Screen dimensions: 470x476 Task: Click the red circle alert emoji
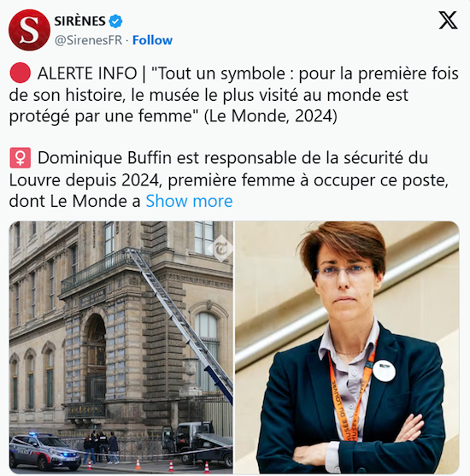(x=20, y=73)
